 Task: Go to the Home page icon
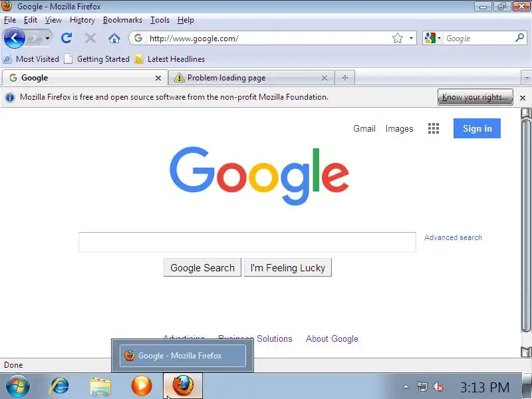pos(114,38)
